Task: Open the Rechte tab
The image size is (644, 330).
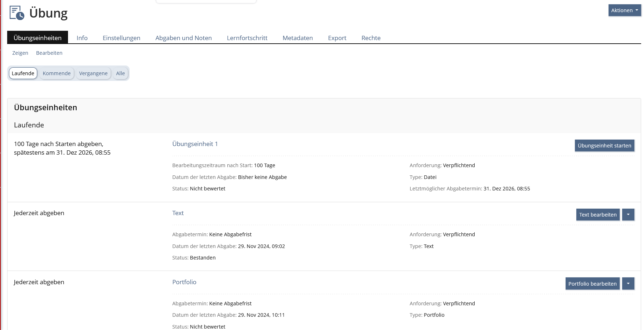Action: point(371,38)
